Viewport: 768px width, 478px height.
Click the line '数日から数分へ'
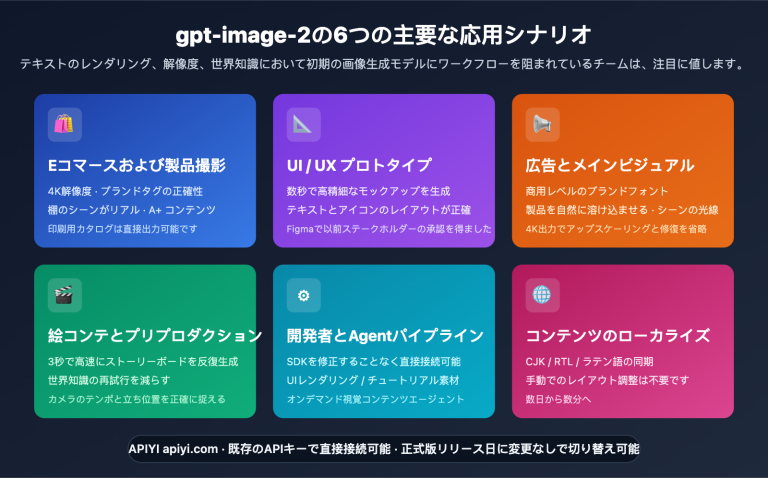click(558, 399)
